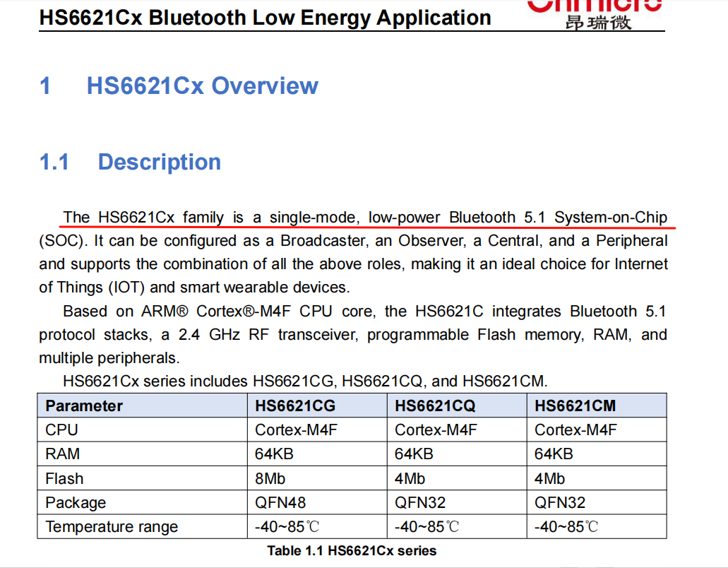The width and height of the screenshot is (728, 568).
Task: Click the line 'Based on ARM® Cortex®-M4F CPU core'
Action: coord(364,311)
